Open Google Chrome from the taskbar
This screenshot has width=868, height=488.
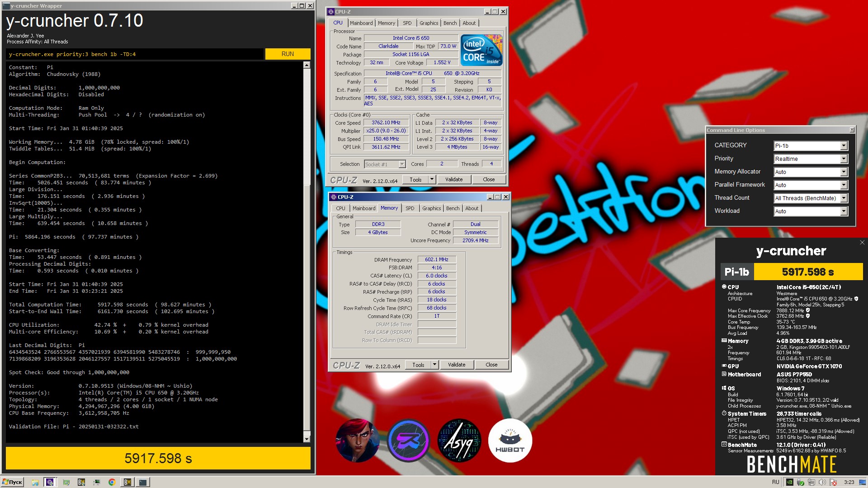[x=112, y=482]
